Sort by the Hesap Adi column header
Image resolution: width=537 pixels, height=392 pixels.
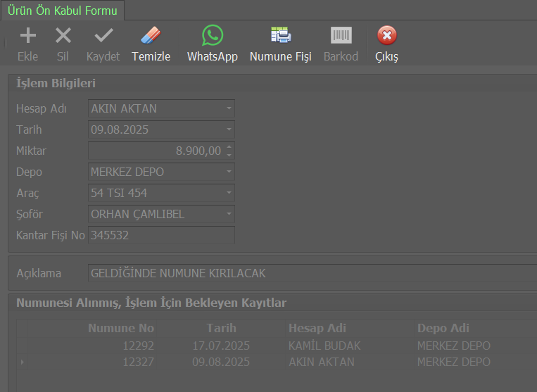click(317, 328)
